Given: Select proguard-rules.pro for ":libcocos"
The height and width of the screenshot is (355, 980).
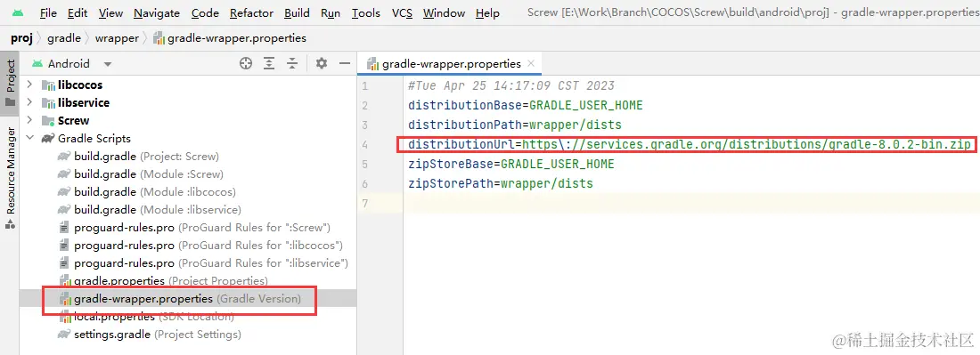Looking at the screenshot, I should click(x=208, y=246).
